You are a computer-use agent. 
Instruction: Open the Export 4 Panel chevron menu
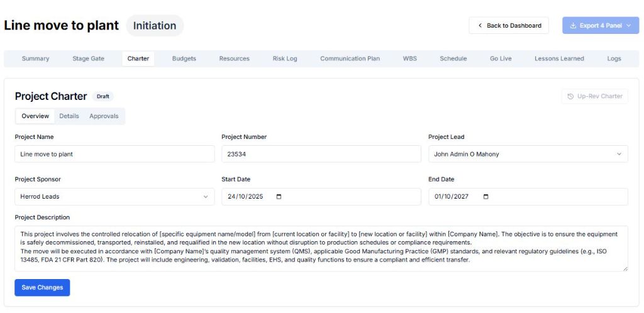coord(628,25)
